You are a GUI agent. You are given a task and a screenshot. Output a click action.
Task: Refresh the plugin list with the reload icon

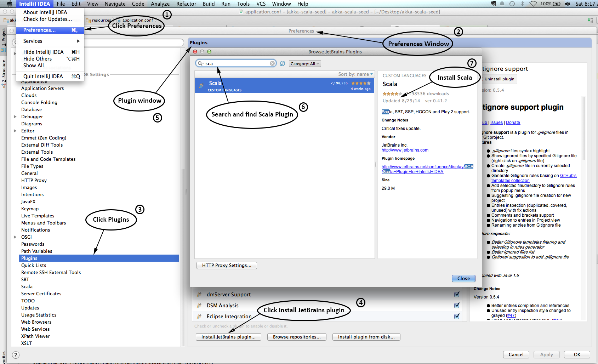pos(283,63)
